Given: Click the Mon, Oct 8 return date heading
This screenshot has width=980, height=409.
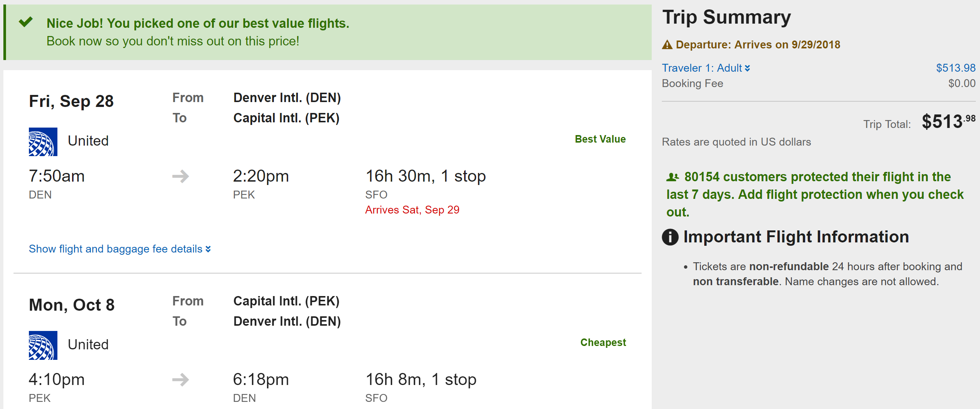Looking at the screenshot, I should [x=72, y=305].
